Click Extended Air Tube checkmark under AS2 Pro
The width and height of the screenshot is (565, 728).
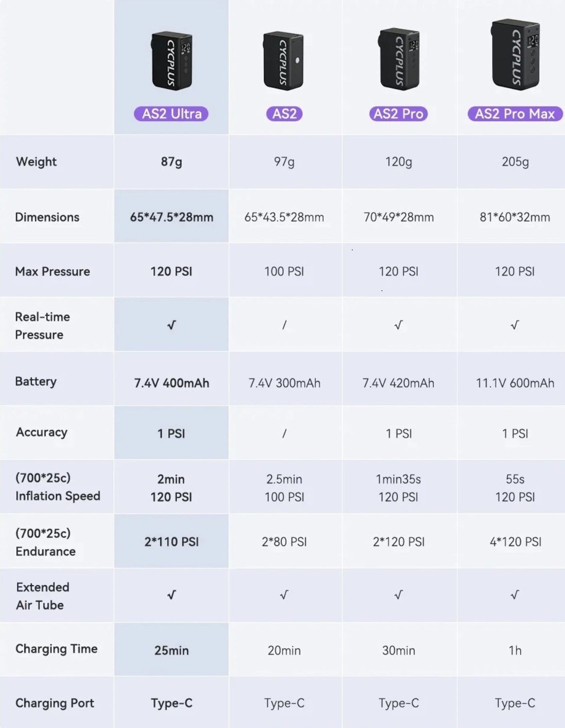[398, 595]
